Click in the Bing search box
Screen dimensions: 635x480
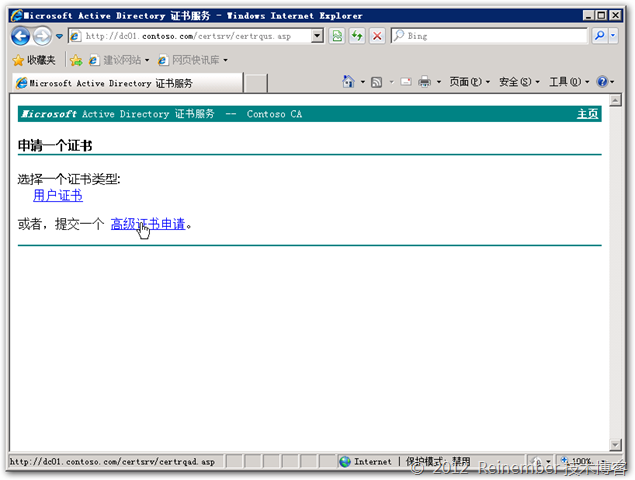(x=489, y=36)
